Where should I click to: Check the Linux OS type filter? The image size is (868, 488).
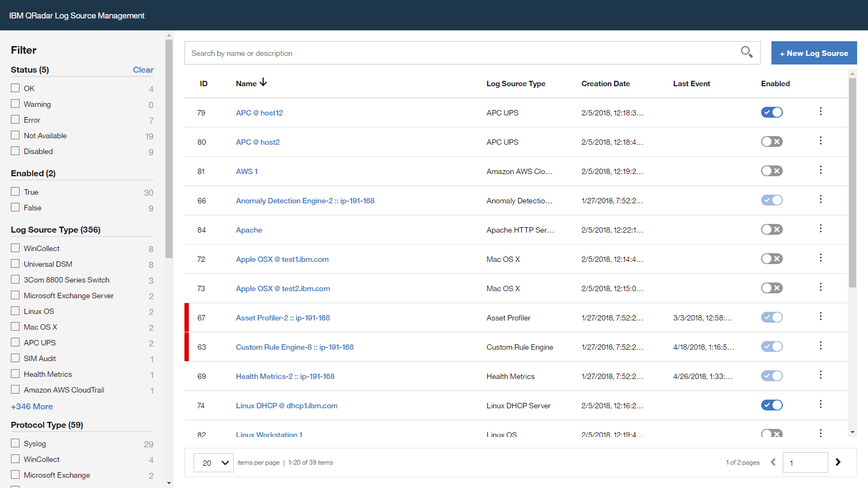pos(15,311)
